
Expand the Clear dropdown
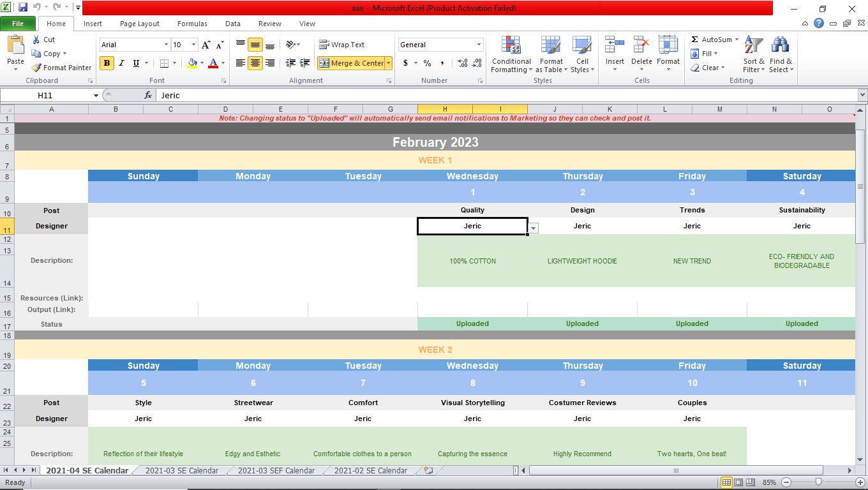click(722, 68)
